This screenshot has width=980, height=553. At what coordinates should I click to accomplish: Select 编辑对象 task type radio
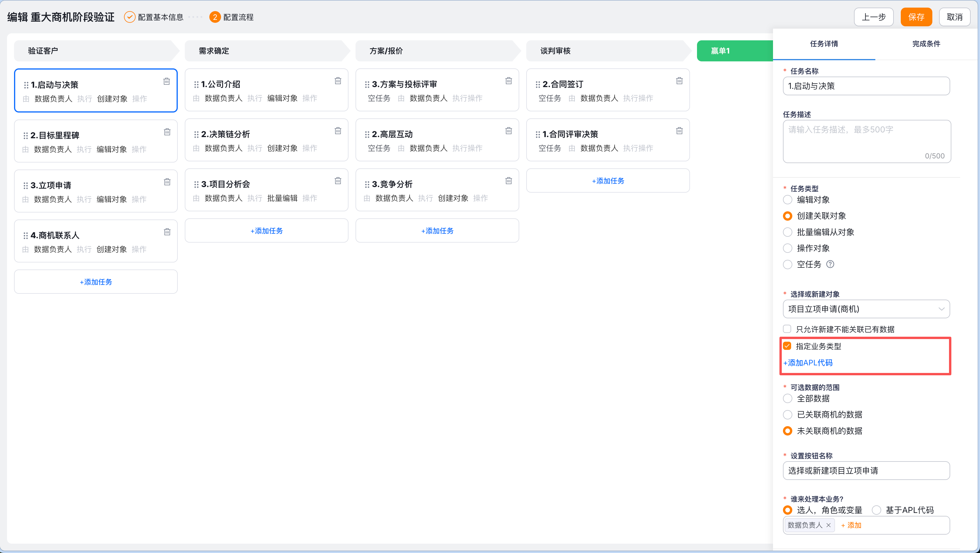pyautogui.click(x=788, y=200)
